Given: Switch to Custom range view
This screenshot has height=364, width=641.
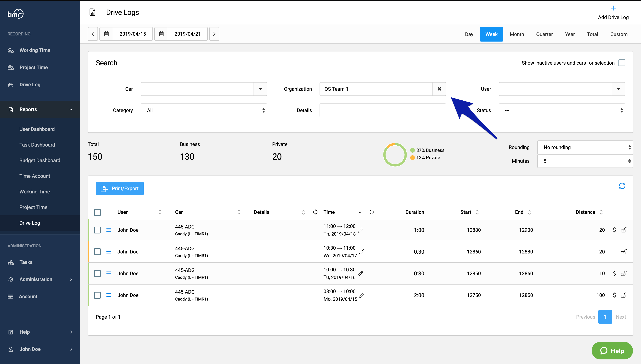Looking at the screenshot, I should 619,34.
